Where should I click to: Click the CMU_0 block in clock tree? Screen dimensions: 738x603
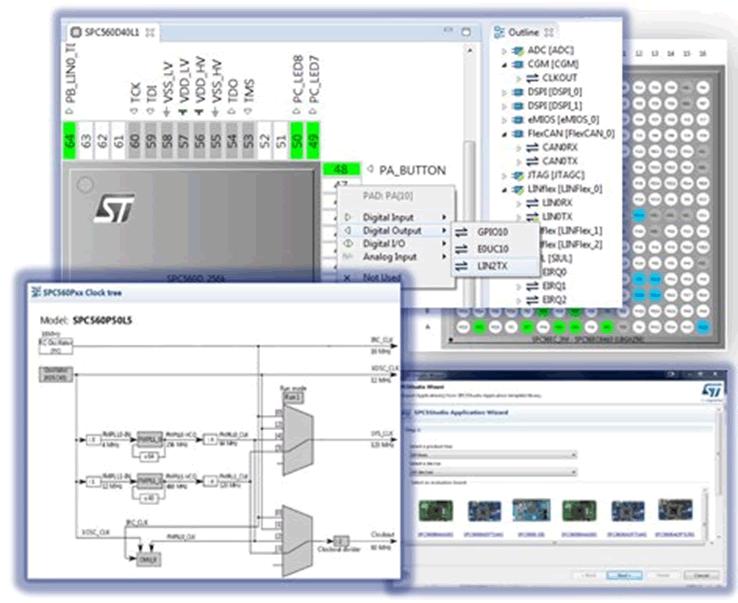point(148,559)
